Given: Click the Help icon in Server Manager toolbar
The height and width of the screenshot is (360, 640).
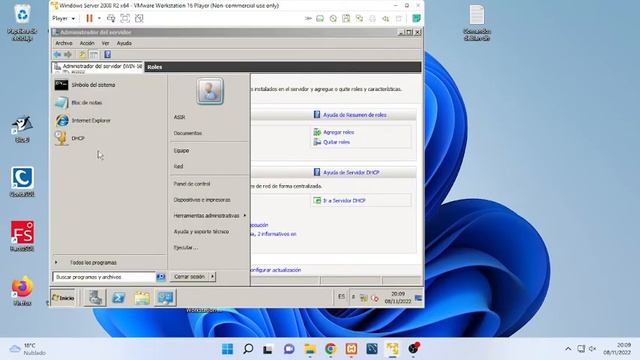Looking at the screenshot, I should tap(107, 54).
